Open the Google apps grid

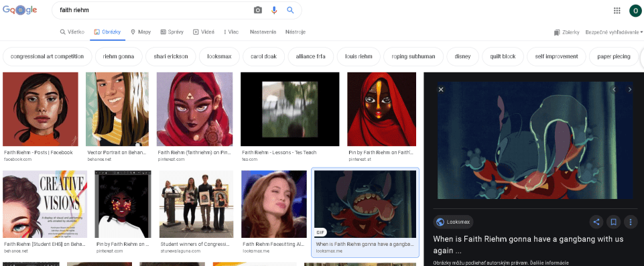[617, 11]
